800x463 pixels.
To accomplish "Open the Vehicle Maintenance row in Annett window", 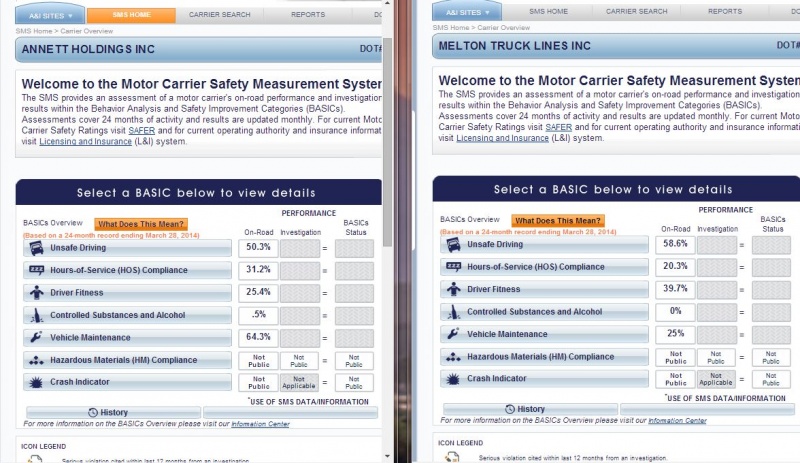I will (128, 337).
